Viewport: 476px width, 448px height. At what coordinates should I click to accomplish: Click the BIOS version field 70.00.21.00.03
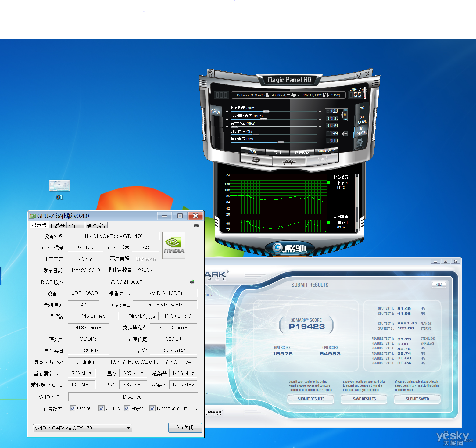coord(126,282)
